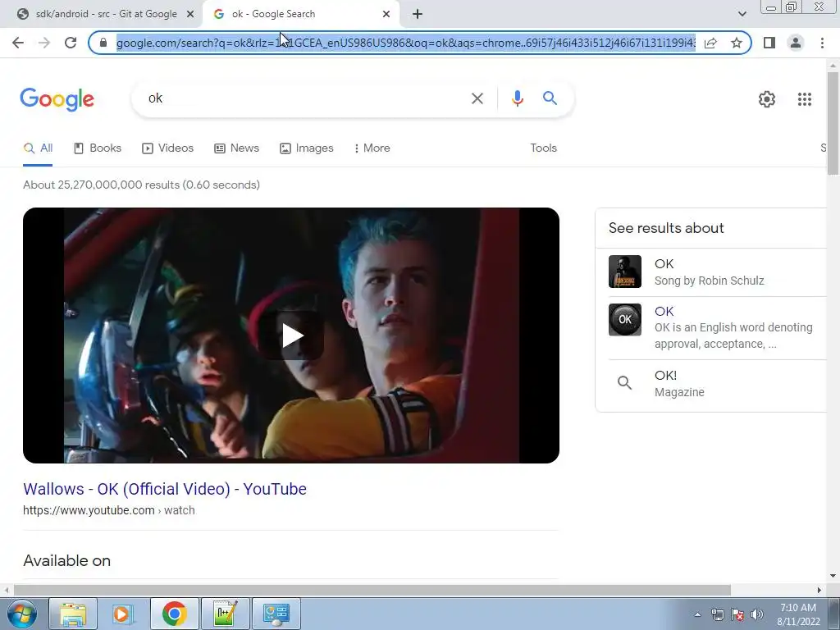Screen dimensions: 840x630
Task: Reload the current page
Action: (x=71, y=43)
